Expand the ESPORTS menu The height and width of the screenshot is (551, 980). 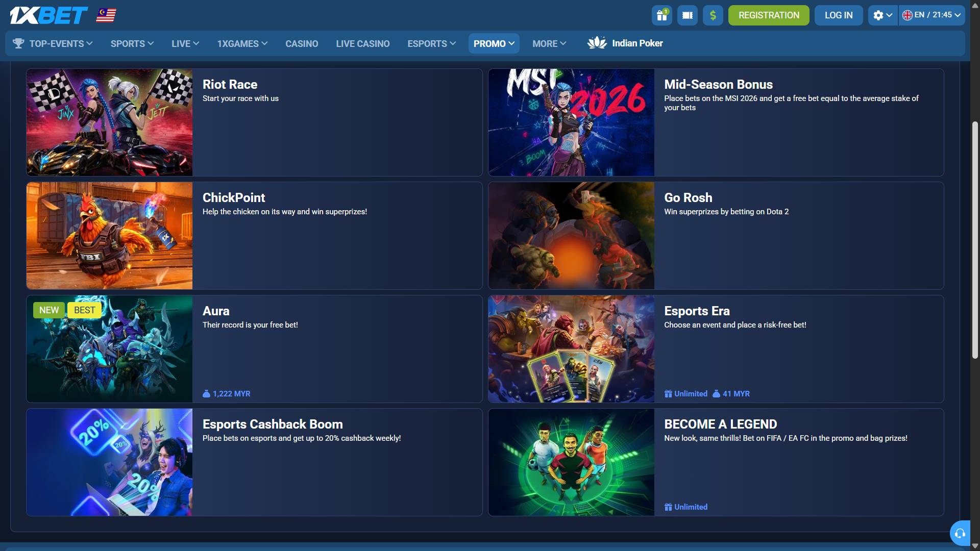tap(432, 44)
